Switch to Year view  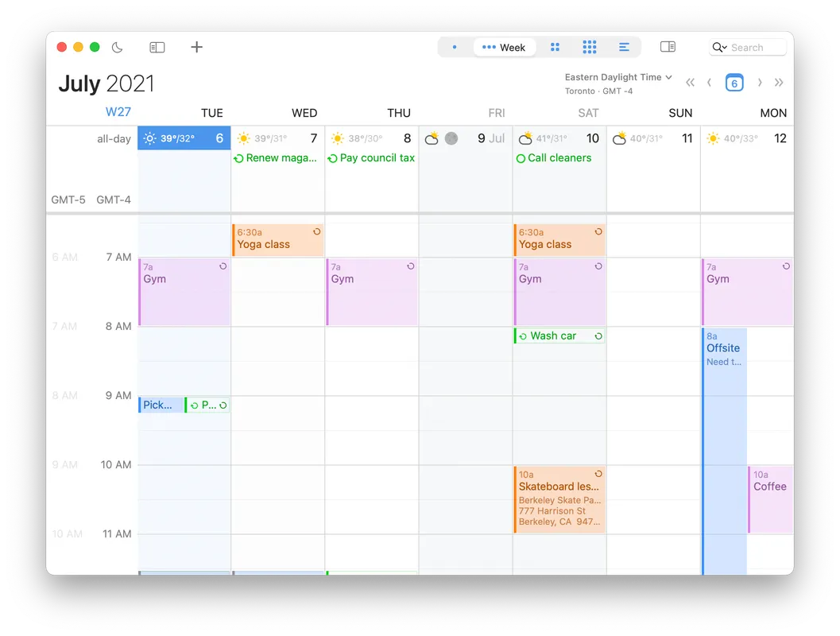(x=590, y=47)
